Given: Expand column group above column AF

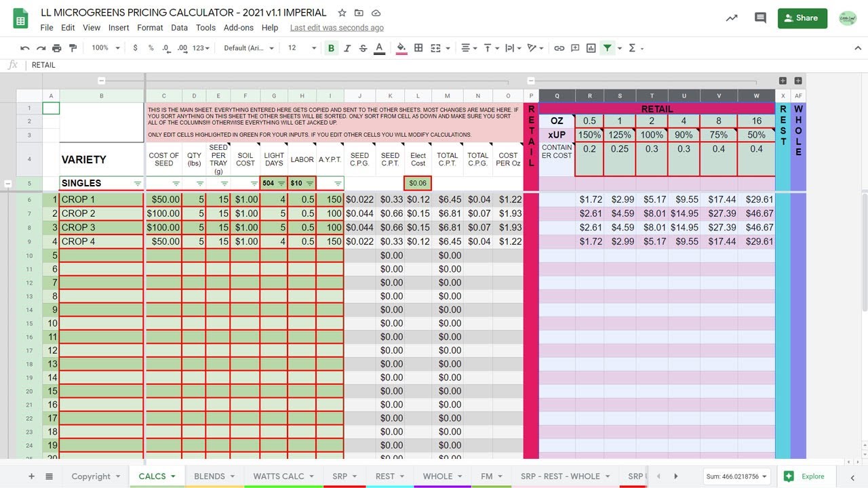Looking at the screenshot, I should coord(798,81).
